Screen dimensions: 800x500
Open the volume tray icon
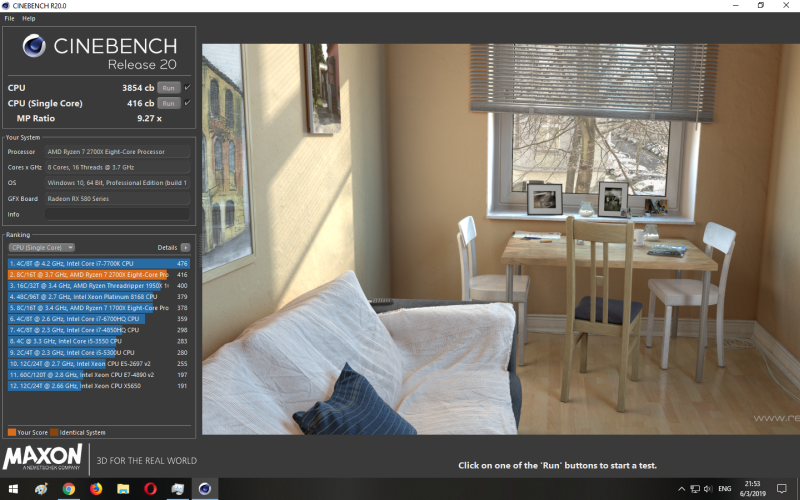tap(708, 489)
